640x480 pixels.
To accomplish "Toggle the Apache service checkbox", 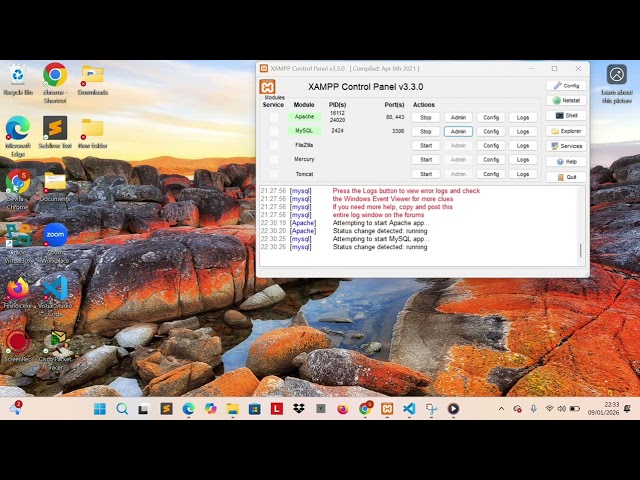I will pyautogui.click(x=274, y=117).
